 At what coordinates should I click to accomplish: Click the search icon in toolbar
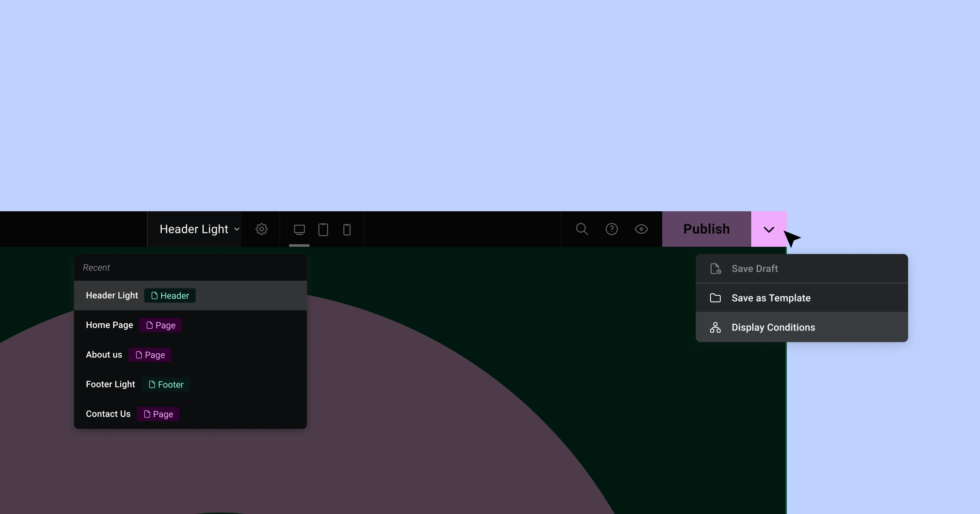click(581, 228)
